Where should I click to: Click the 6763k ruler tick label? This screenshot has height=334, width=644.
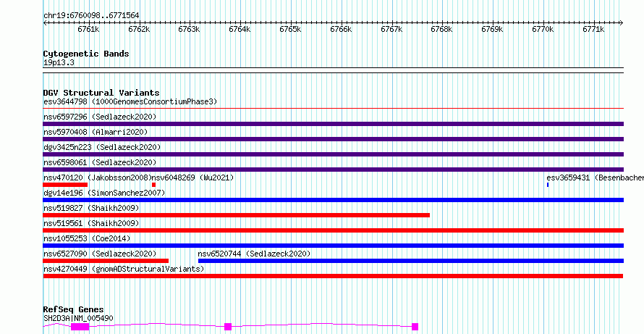[190, 29]
